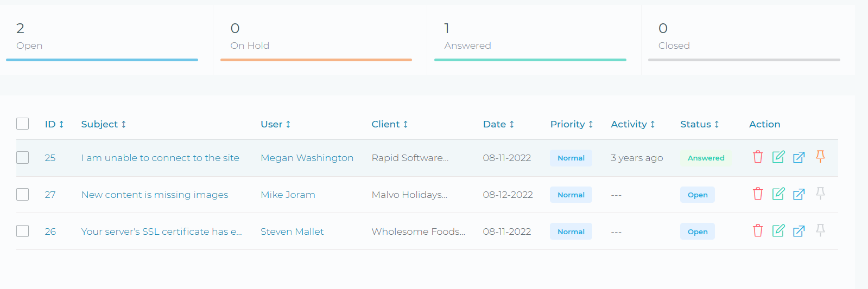
Task: Check the box for ticket 25
Action: click(x=22, y=157)
